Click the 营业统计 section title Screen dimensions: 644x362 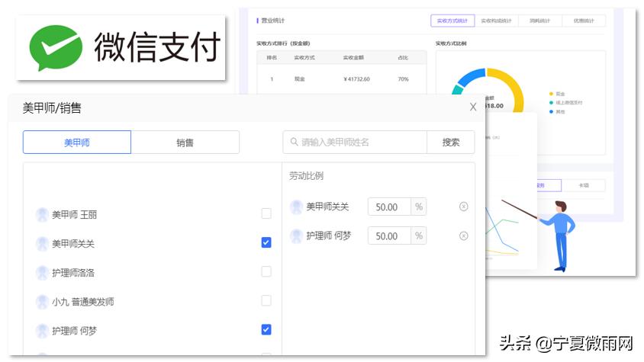click(273, 21)
